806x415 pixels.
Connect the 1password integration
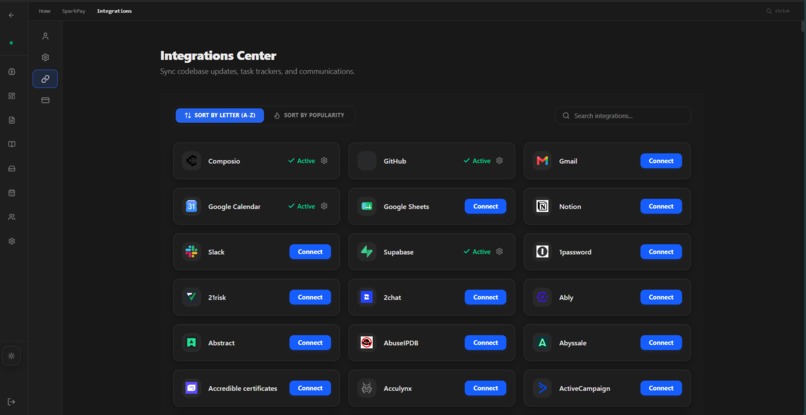coord(661,252)
